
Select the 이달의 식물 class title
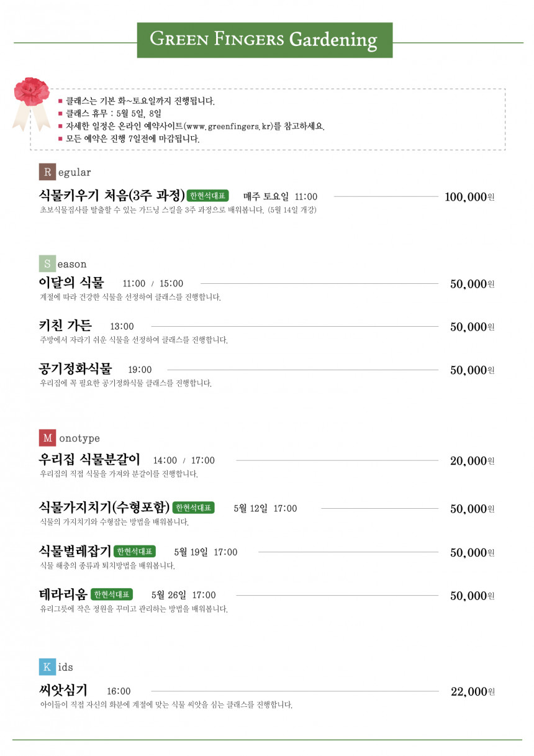71,283
